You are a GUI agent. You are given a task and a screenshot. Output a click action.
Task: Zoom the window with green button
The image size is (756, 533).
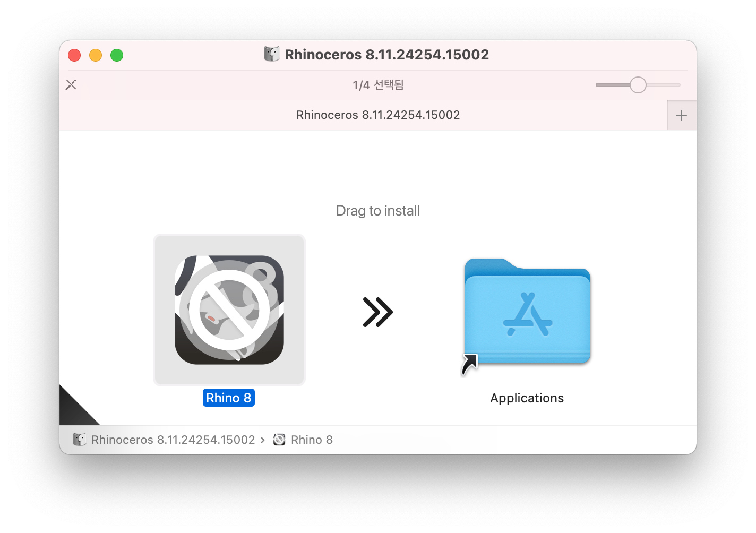pos(117,55)
